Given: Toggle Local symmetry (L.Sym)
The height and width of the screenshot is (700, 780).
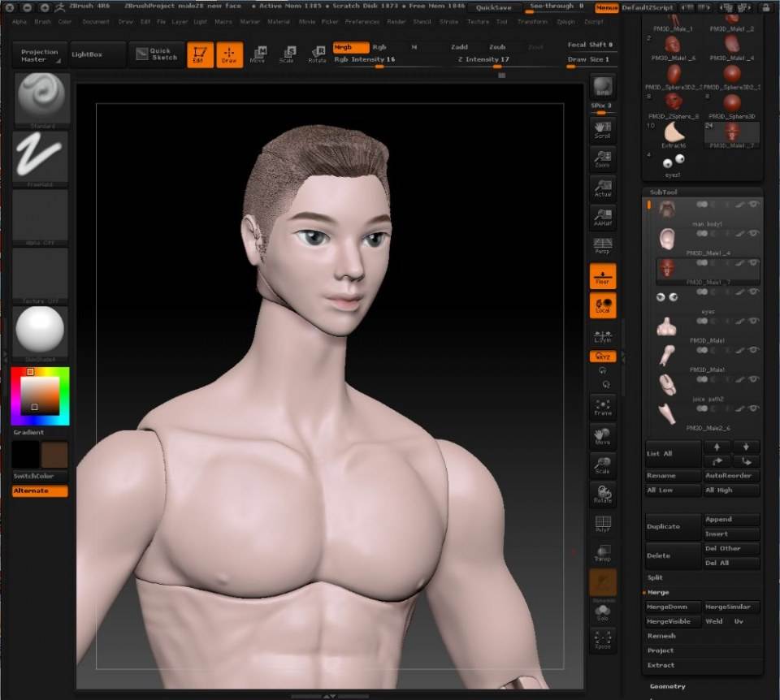Looking at the screenshot, I should [602, 336].
